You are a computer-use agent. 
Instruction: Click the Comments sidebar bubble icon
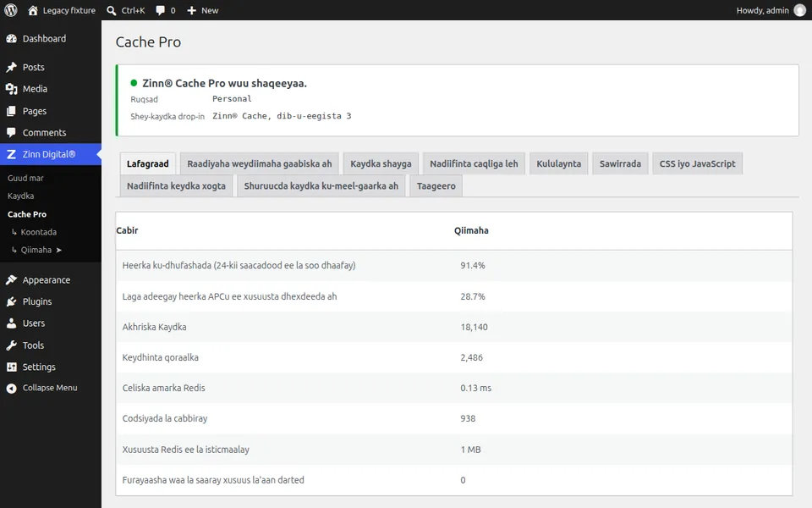[x=11, y=133]
